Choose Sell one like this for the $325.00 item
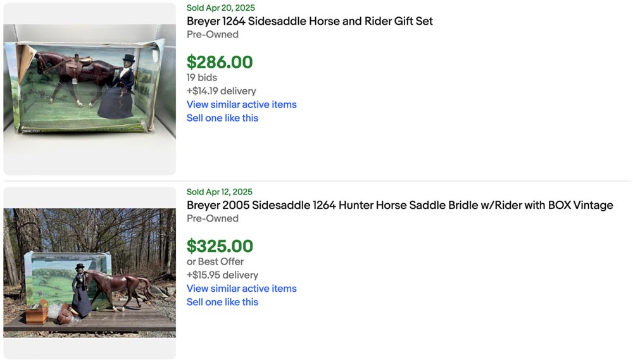633x364 pixels. [x=222, y=302]
